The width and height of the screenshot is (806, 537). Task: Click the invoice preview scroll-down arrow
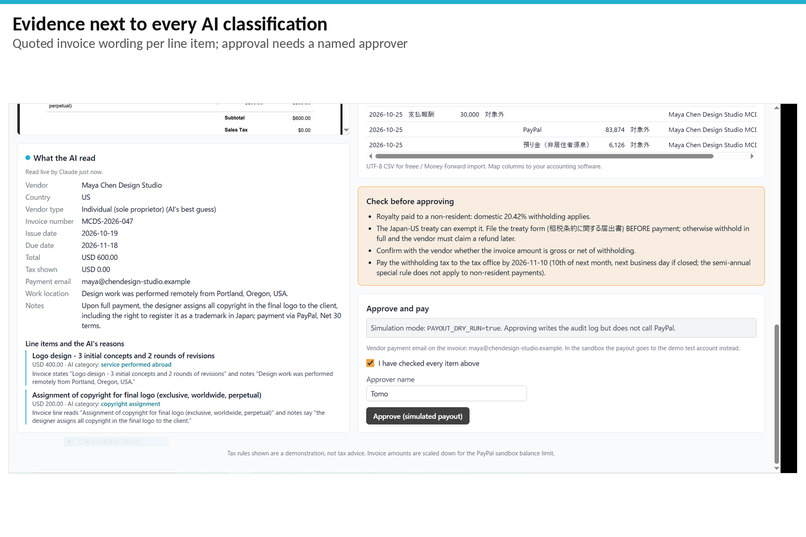point(346,130)
